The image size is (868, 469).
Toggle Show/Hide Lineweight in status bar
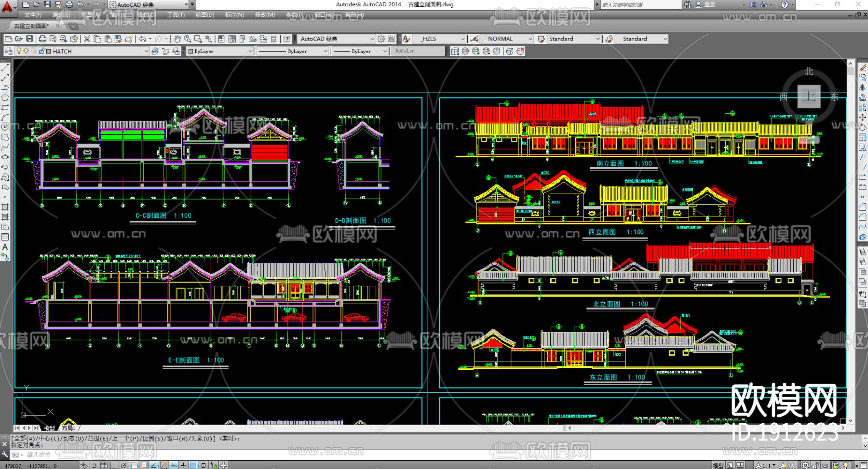coord(183,465)
